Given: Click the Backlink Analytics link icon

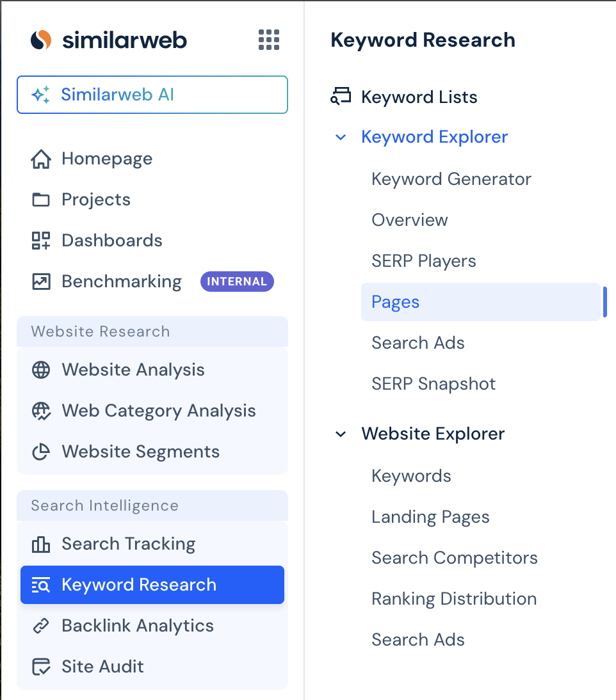Looking at the screenshot, I should coord(41,626).
